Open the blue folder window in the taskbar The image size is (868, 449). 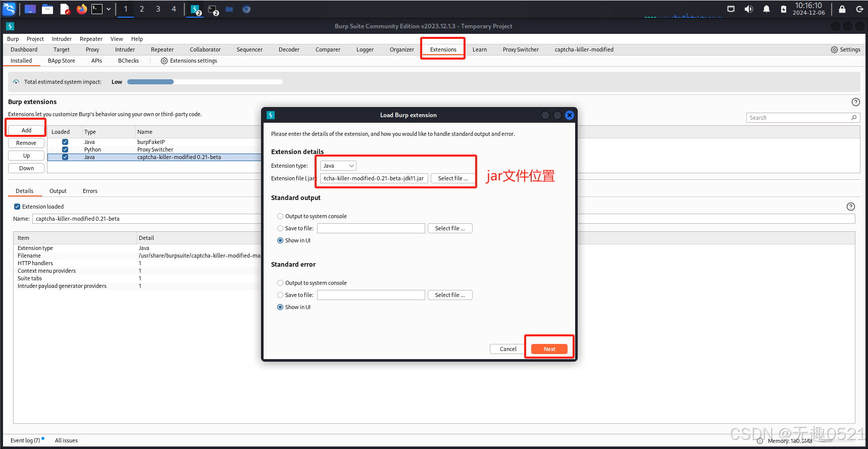[x=229, y=9]
